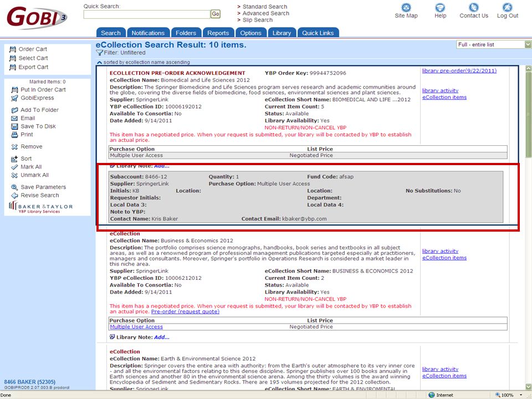Open the library pre-order(9/22/2011) link

pyautogui.click(x=459, y=71)
